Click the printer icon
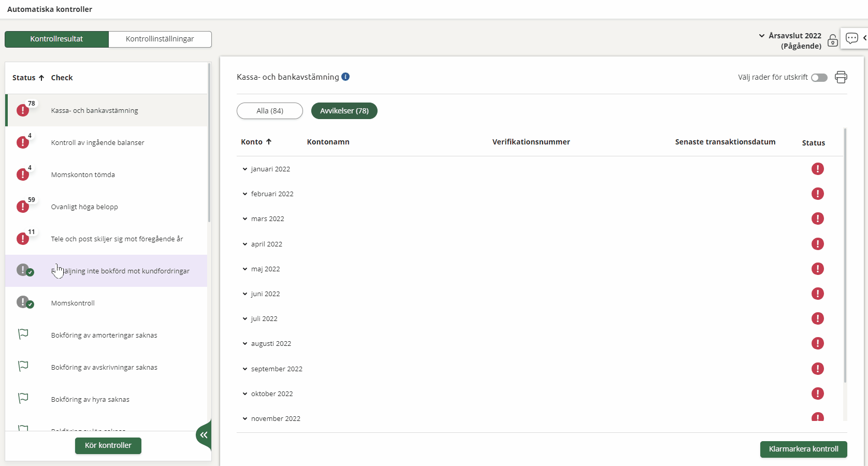Screen dimensions: 868x466 pyautogui.click(x=841, y=77)
